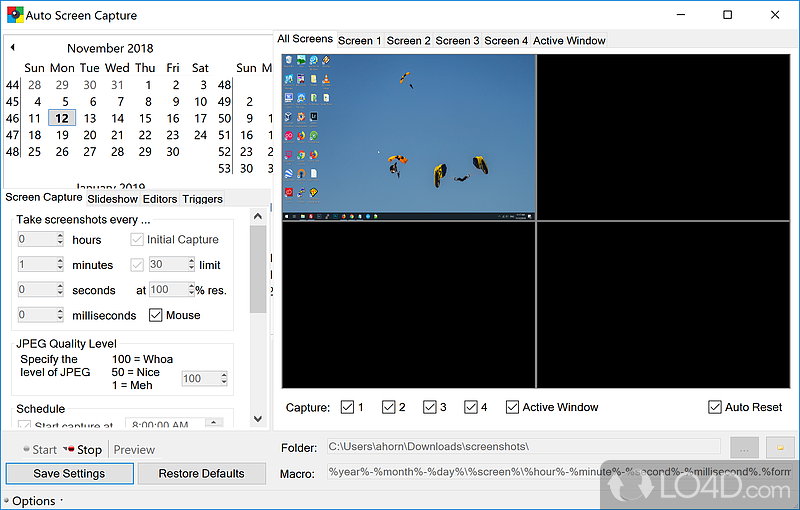Select November 19 in the calendar
This screenshot has height=510, width=800.
pos(62,135)
